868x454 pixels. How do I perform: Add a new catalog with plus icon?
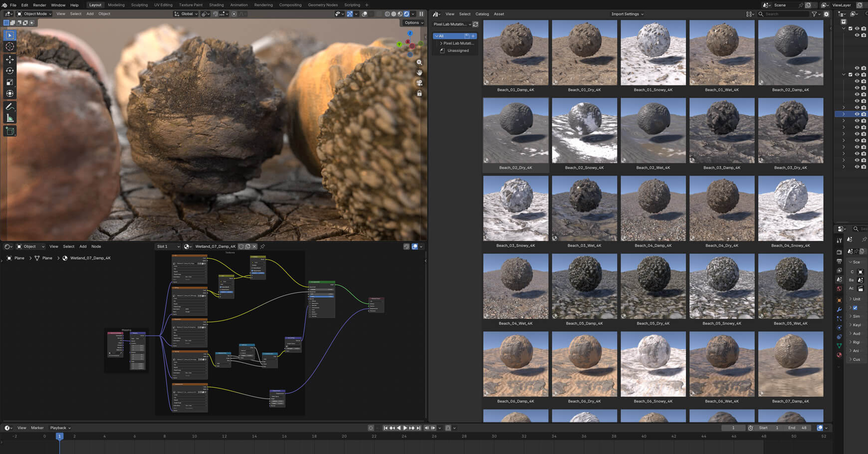point(473,36)
